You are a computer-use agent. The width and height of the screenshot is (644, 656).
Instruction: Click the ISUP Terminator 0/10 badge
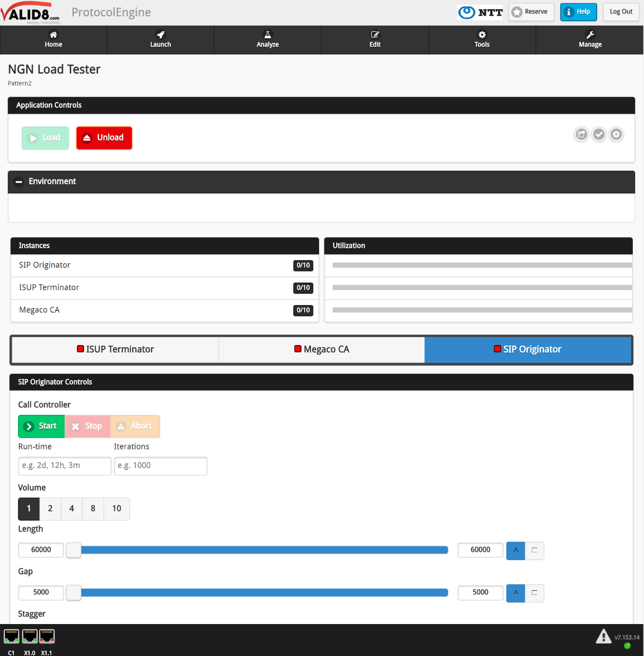303,288
